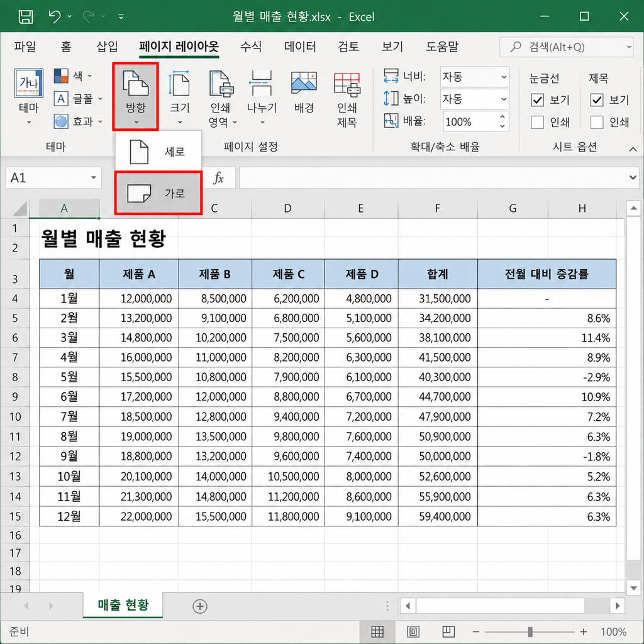Open the Name Box dropdown arrow
Viewport: 644px width, 644px height.
94,177
